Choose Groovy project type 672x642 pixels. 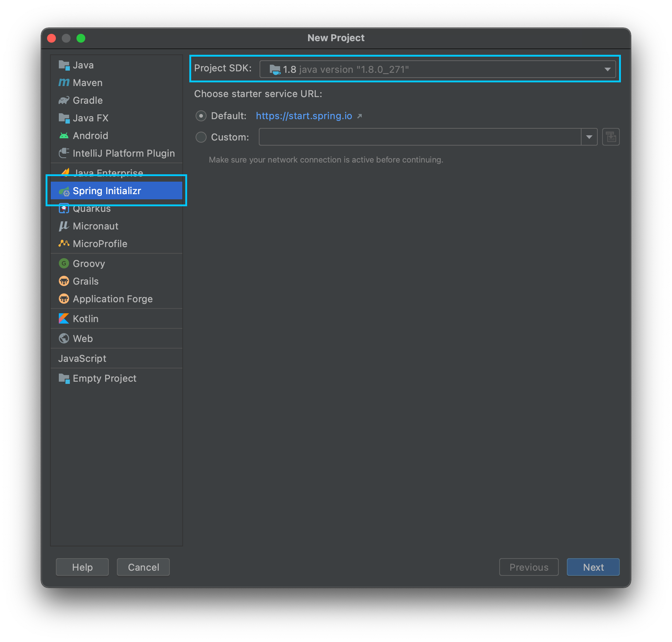coord(89,264)
